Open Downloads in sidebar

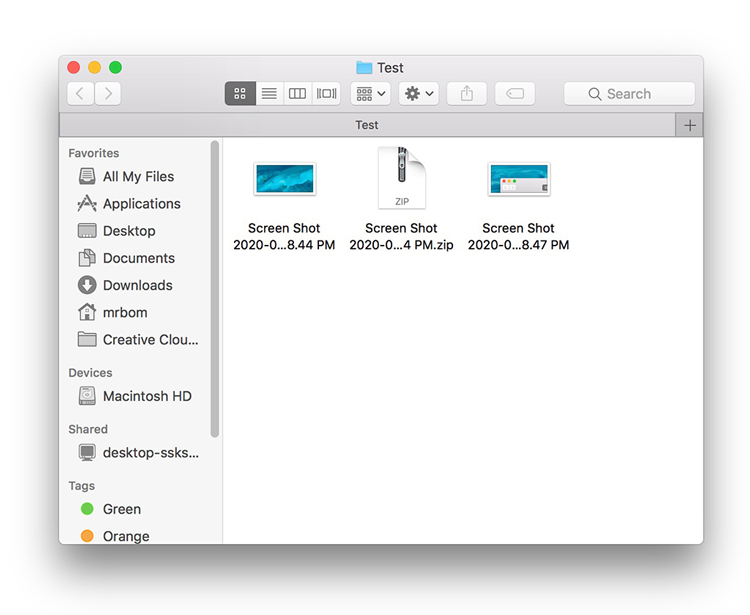click(x=125, y=286)
